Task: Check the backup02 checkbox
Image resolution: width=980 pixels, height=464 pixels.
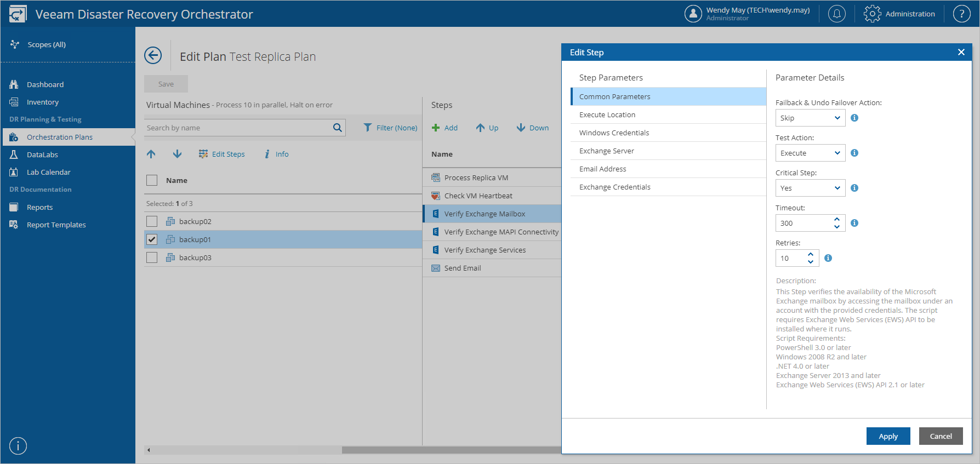Action: 152,221
